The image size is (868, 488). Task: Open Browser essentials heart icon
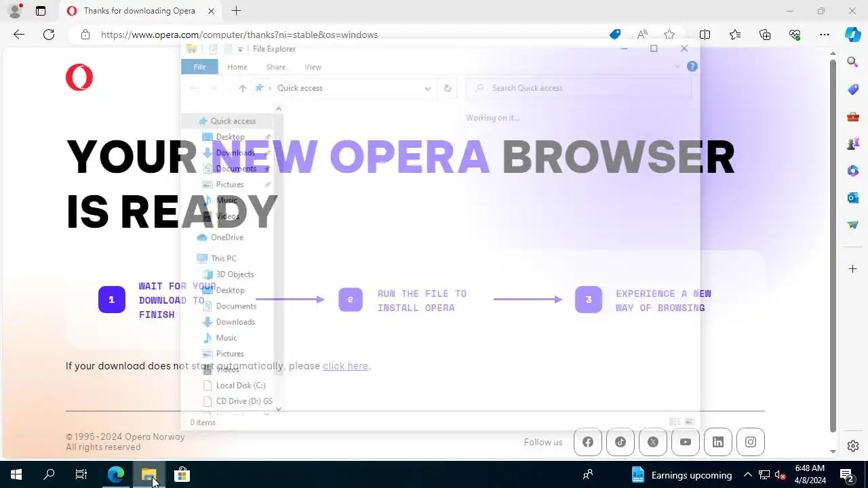tap(795, 35)
